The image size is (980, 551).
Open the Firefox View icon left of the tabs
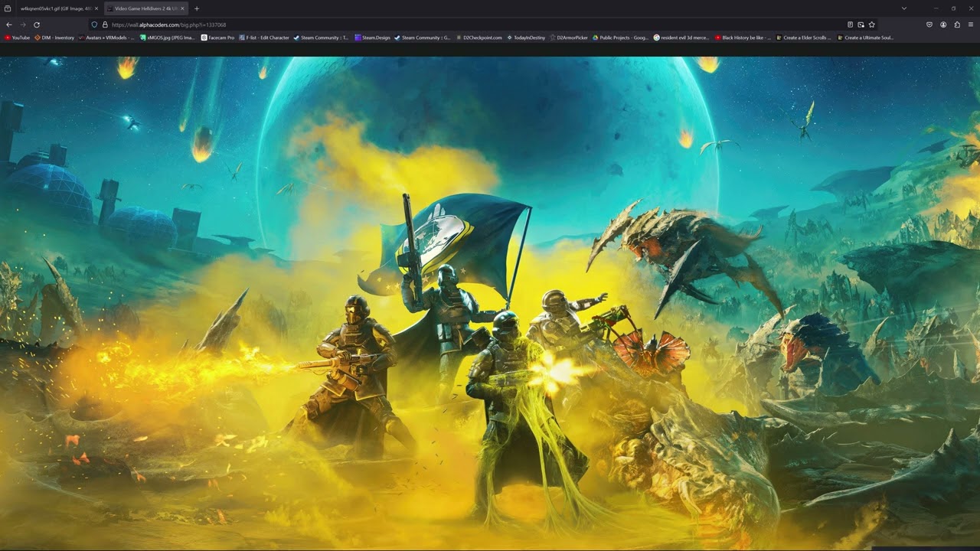pos(8,8)
